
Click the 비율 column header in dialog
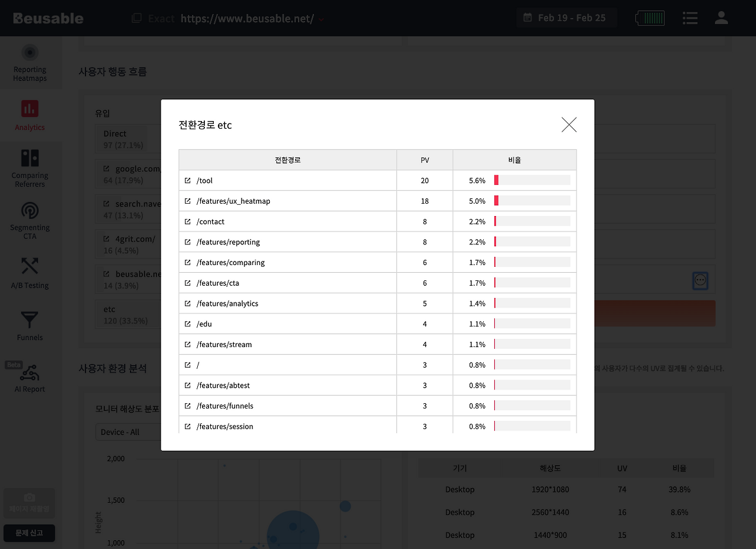[514, 160]
